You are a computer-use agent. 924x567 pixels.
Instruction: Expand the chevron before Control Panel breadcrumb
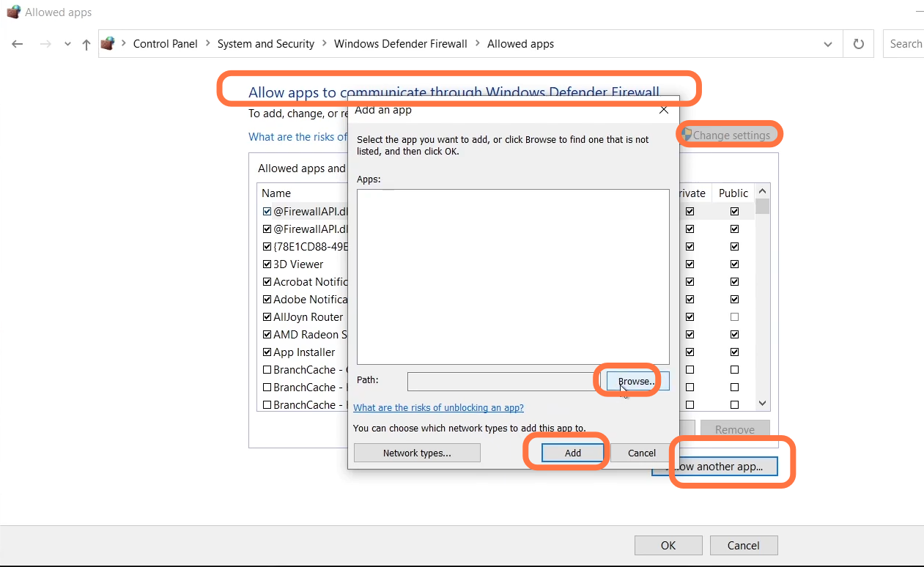124,44
